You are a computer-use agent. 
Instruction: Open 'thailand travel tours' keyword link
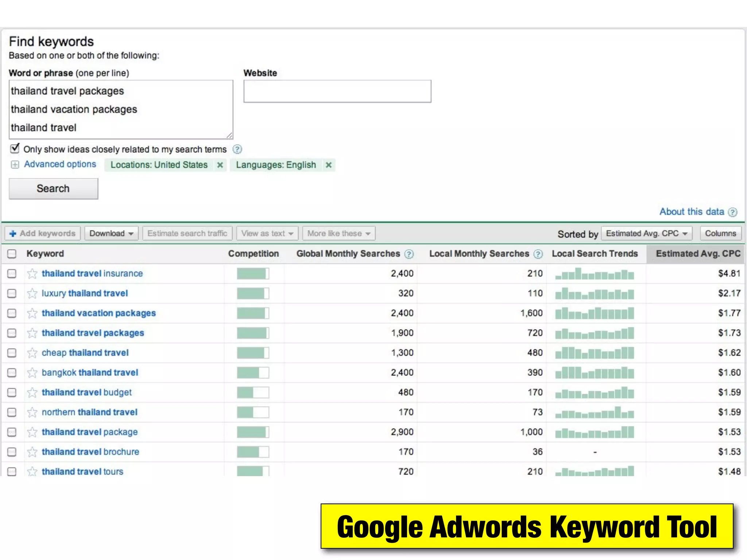click(82, 471)
